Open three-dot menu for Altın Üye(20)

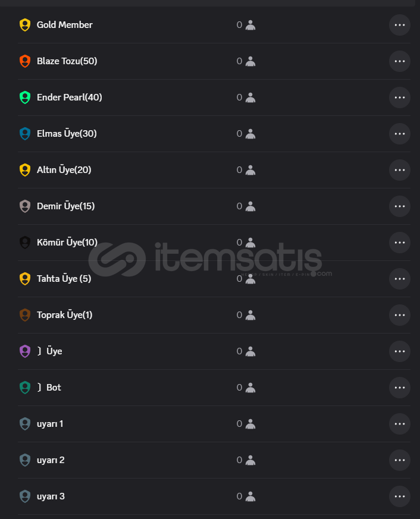(x=400, y=170)
